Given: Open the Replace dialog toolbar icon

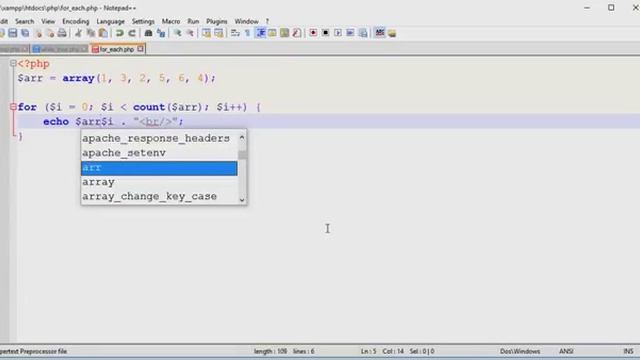Looking at the screenshot, I should 161,33.
